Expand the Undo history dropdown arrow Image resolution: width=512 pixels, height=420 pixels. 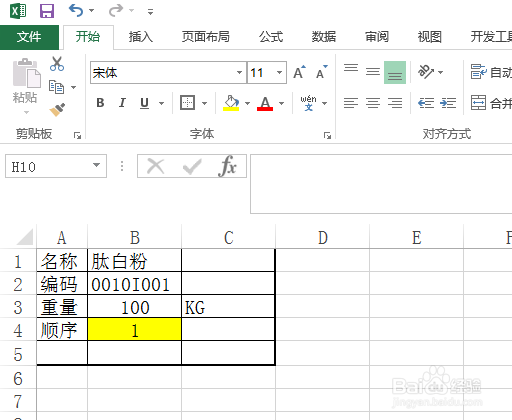pyautogui.click(x=91, y=11)
